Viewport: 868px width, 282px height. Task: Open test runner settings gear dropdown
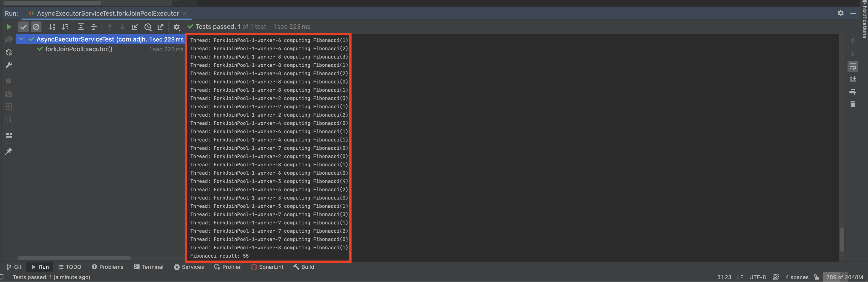177,27
